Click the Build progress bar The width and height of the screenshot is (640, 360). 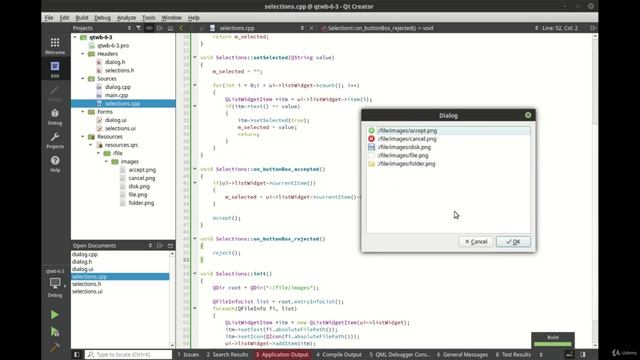(553, 344)
